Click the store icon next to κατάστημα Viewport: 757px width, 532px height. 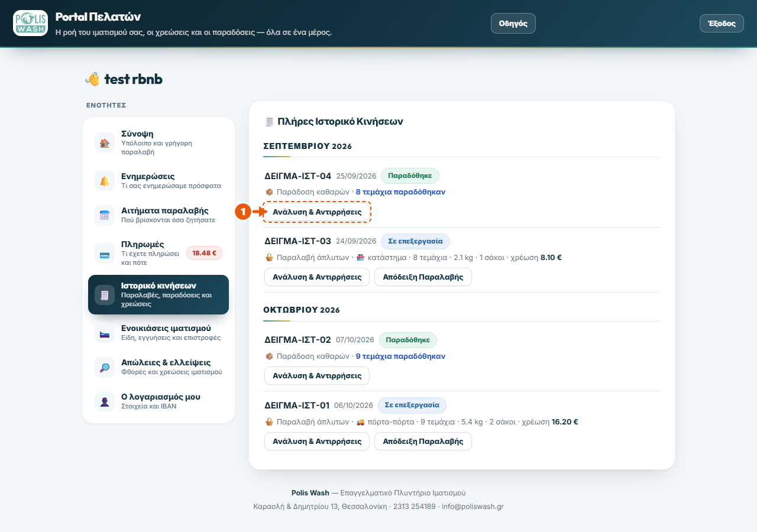pos(360,258)
